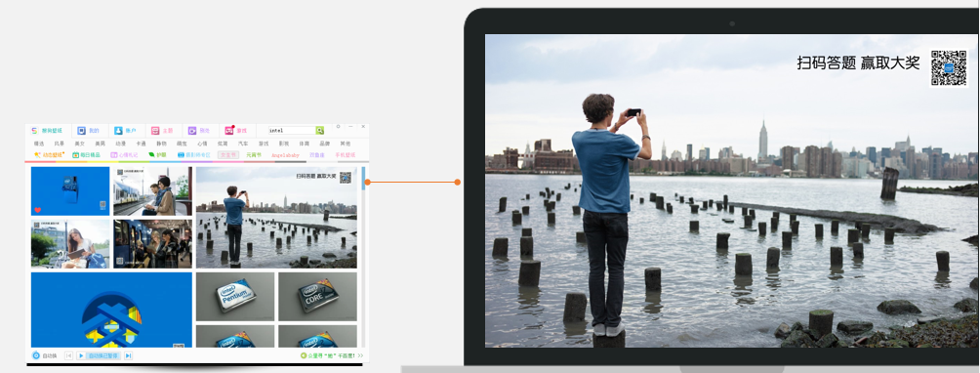Click the intel search text field

[x=292, y=131]
